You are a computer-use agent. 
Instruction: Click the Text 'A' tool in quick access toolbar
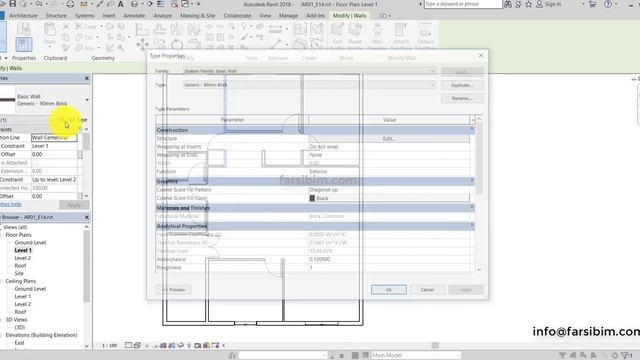pyautogui.click(x=121, y=4)
